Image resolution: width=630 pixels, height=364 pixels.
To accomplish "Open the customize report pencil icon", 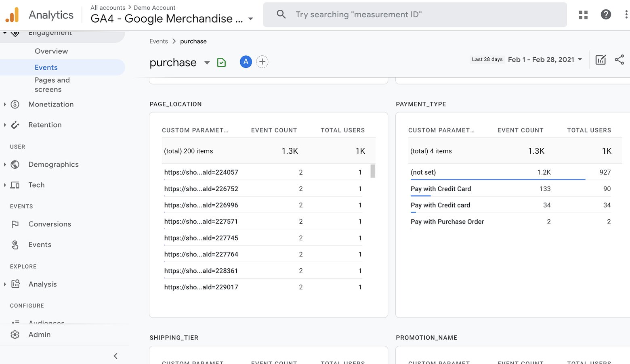I will tap(601, 59).
